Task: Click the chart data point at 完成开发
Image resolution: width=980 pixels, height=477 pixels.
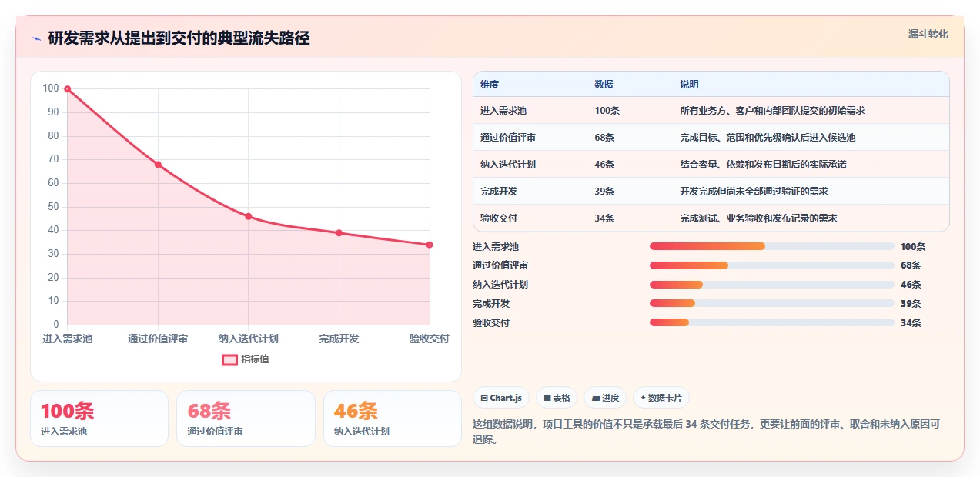Action: (x=339, y=232)
